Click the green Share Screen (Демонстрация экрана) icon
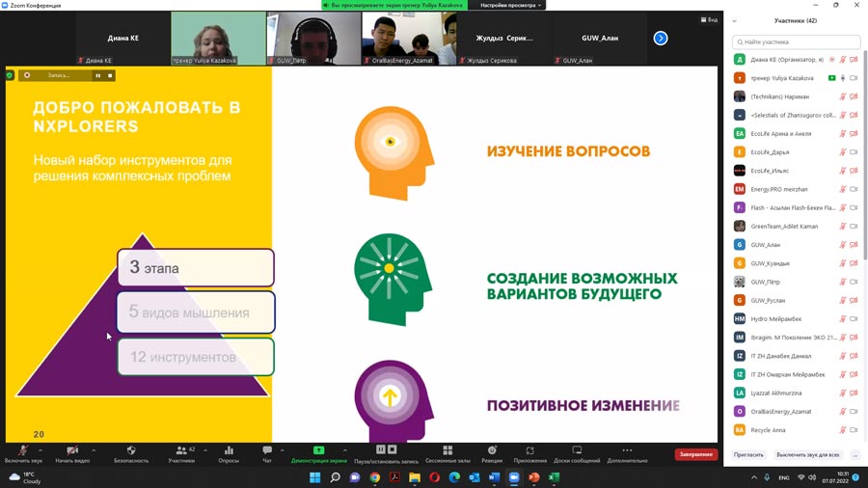Image resolution: width=868 pixels, height=488 pixels. 318,450
